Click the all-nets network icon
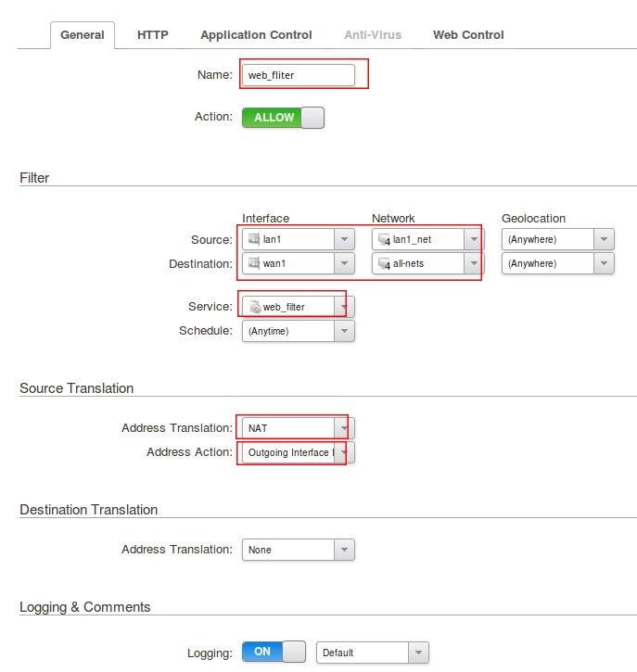637x672 pixels. [x=385, y=264]
